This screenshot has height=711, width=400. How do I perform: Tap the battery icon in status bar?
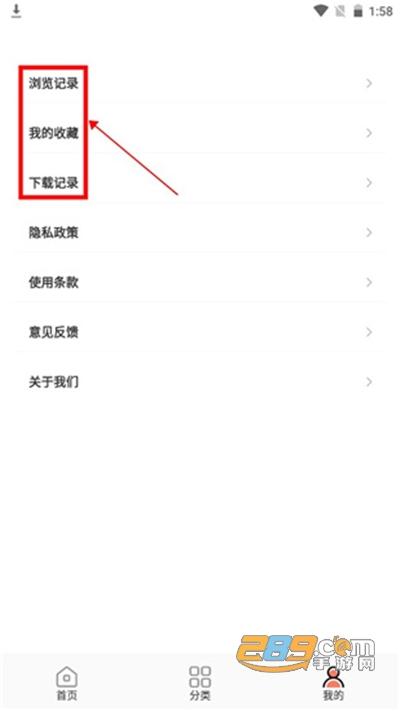tap(358, 11)
